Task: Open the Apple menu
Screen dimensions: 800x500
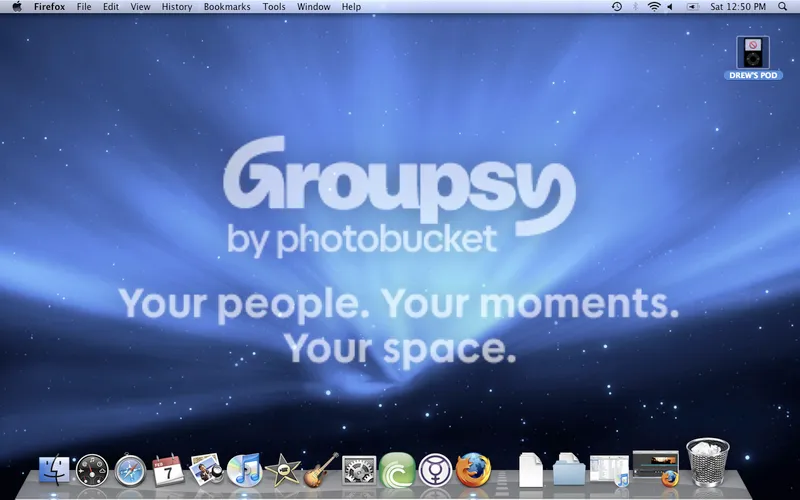Action: tap(17, 7)
